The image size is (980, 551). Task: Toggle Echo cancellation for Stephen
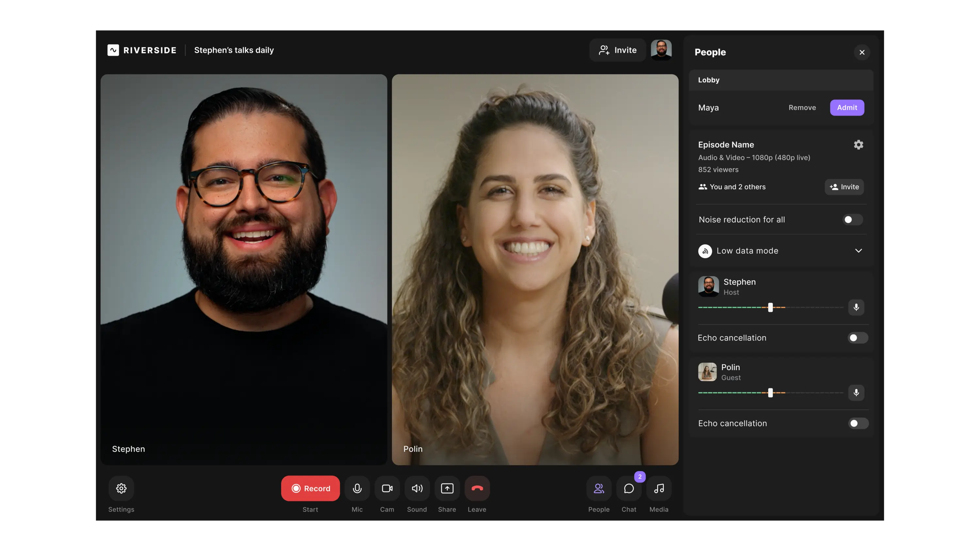(857, 338)
